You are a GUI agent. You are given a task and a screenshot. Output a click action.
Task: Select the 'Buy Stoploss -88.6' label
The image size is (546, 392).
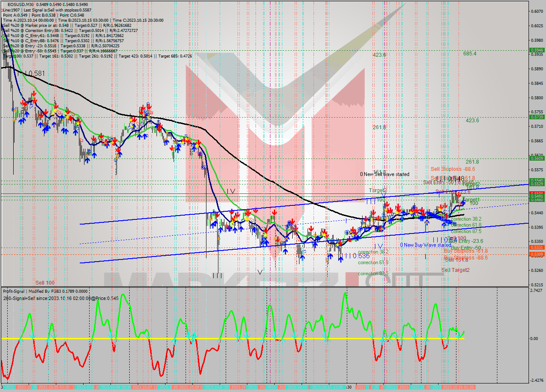click(465, 258)
